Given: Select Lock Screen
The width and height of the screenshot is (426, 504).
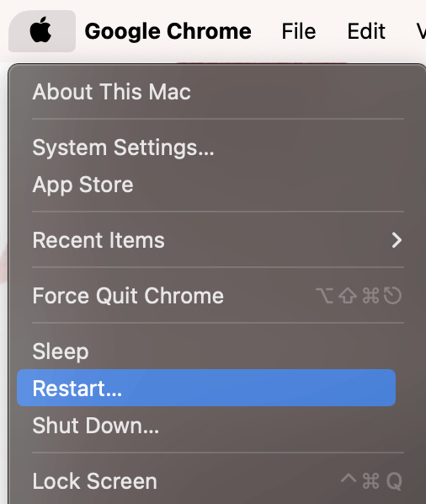Looking at the screenshot, I should [x=206, y=481].
